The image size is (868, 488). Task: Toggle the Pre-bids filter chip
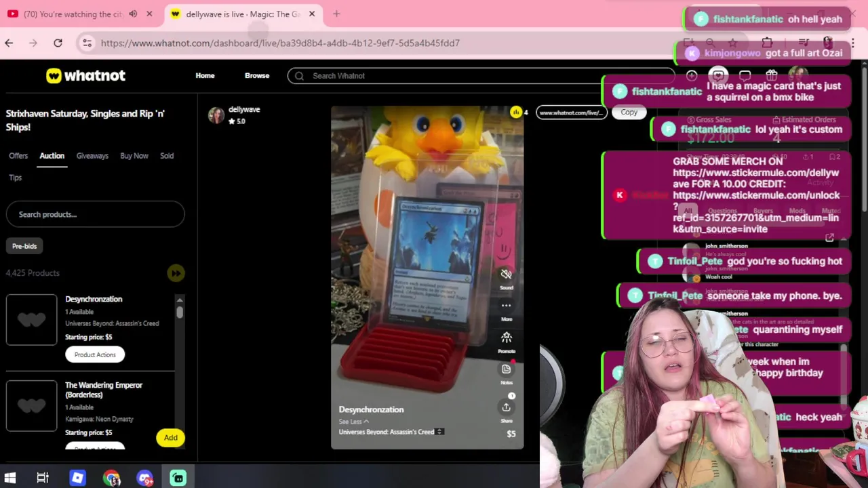[24, 246]
